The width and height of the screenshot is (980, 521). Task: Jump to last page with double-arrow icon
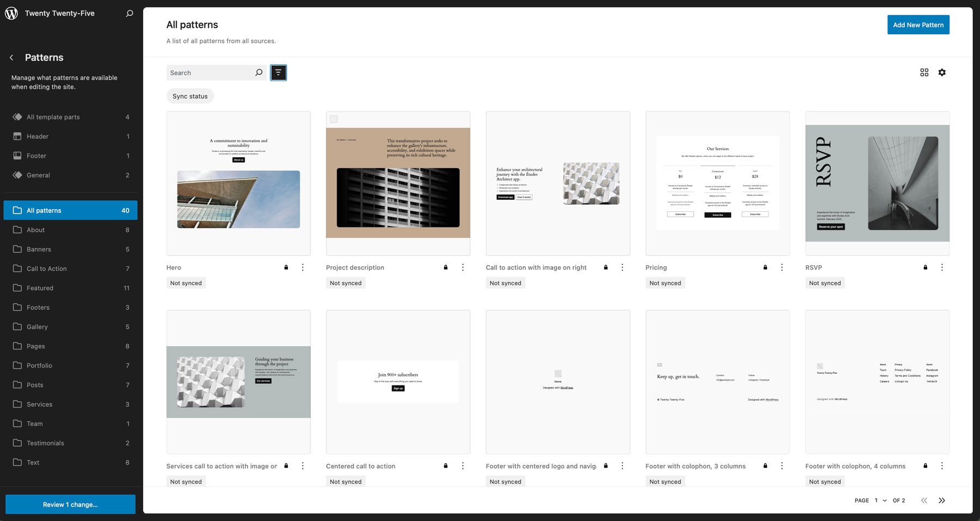pos(942,500)
